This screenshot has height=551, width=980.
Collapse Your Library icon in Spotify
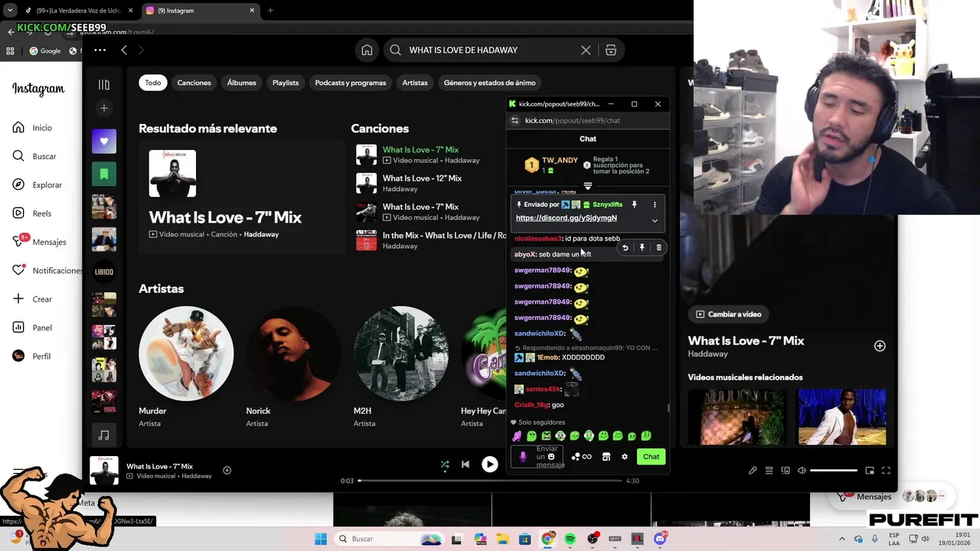(104, 84)
